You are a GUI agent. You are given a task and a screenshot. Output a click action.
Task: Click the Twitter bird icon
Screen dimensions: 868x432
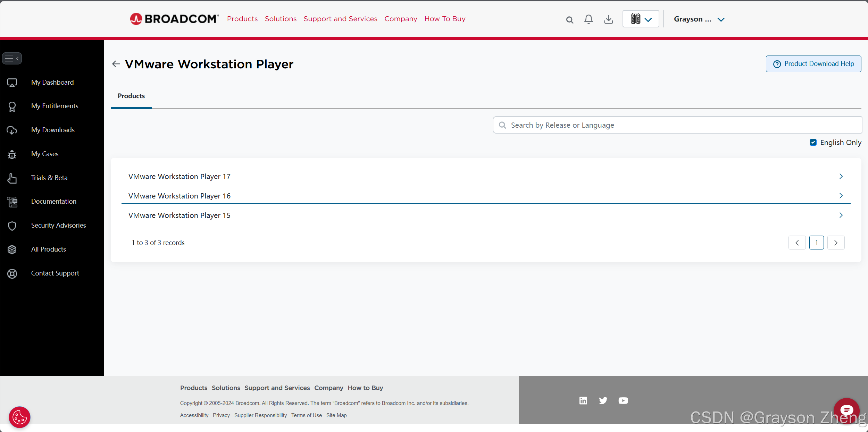tap(603, 401)
